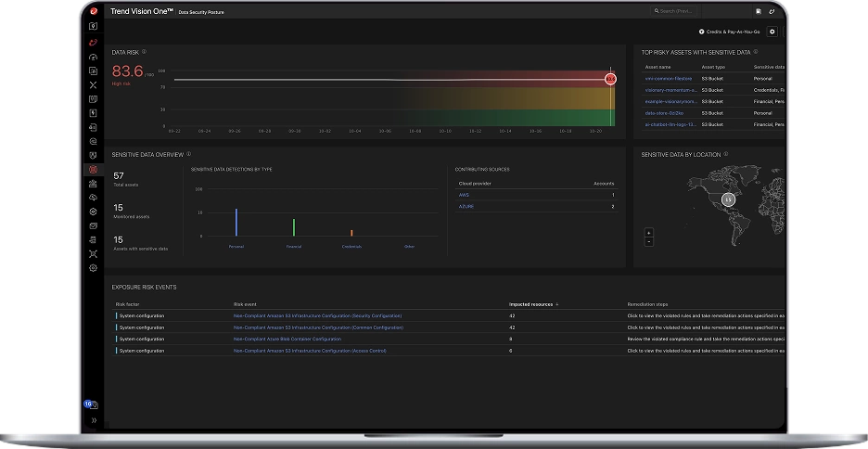Open Non-Compliant Azure Blob Container Configuration event
The height and width of the screenshot is (449, 868).
[x=287, y=339]
